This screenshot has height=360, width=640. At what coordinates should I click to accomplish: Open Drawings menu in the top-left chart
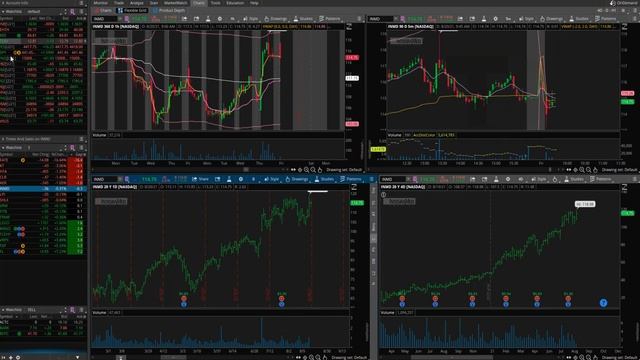click(276, 19)
